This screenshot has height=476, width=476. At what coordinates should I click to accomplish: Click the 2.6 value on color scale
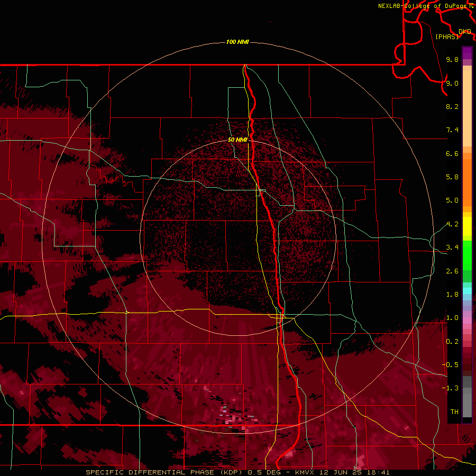(x=452, y=271)
